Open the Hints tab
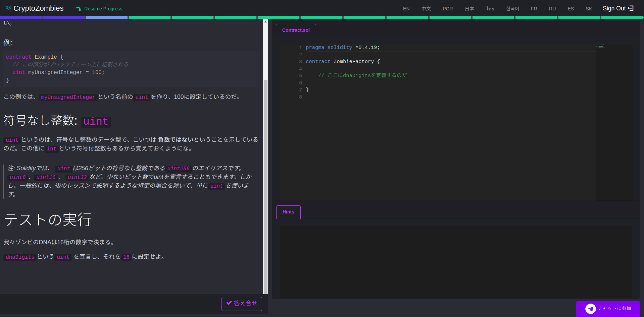The height and width of the screenshot is (317, 644). point(288,212)
